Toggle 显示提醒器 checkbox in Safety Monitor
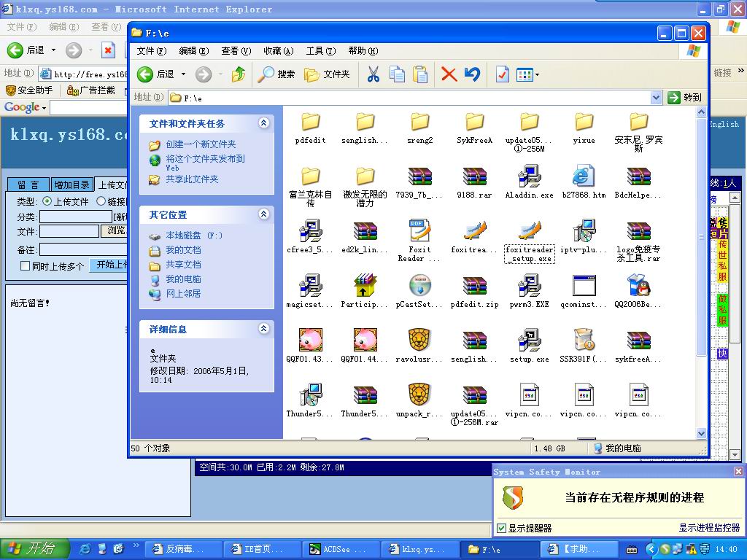Viewport: 747px width, 560px height. (501, 528)
